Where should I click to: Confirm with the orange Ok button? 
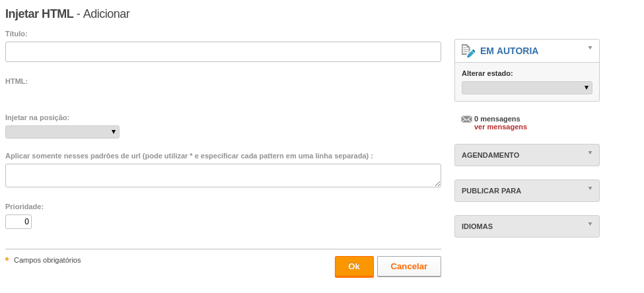coord(354,267)
